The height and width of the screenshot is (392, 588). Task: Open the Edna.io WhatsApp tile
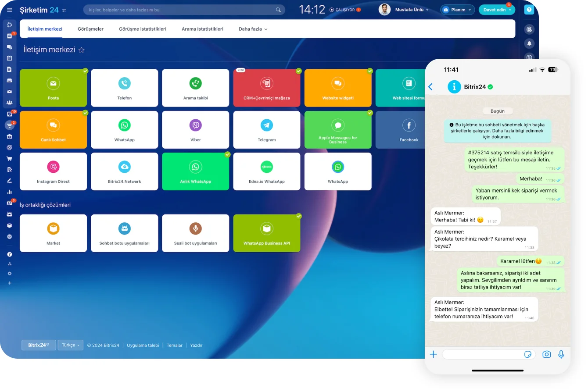[267, 171]
